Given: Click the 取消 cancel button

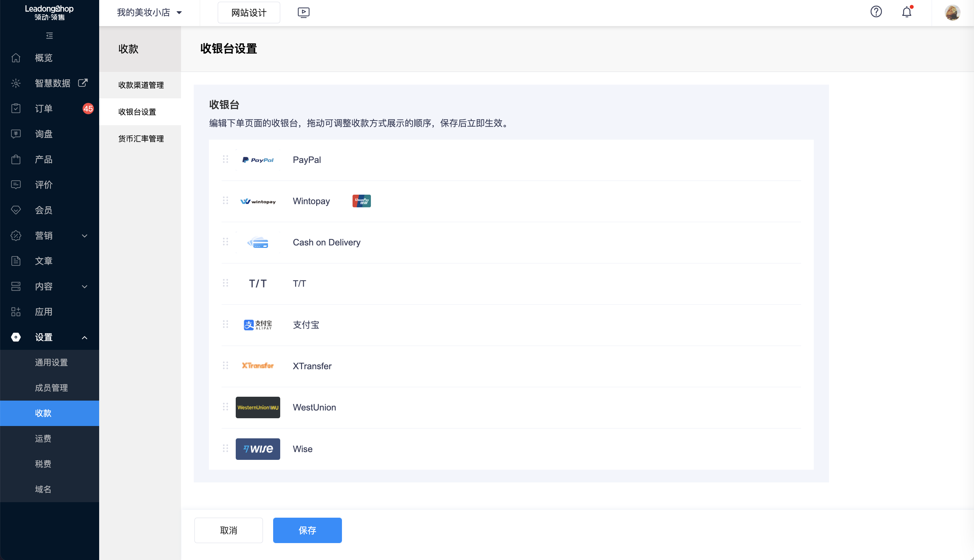Looking at the screenshot, I should 228,530.
